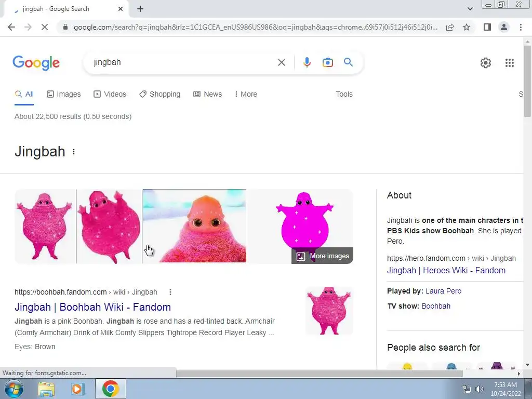The height and width of the screenshot is (399, 532).
Task: Open Jingbah | Heroes Wiki - Fandom link
Action: [x=446, y=270]
